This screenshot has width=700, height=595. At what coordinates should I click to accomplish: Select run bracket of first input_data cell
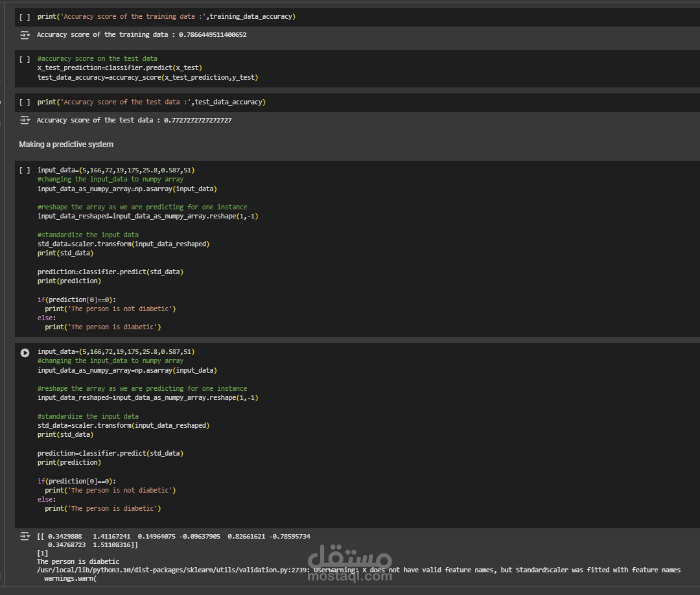[x=25, y=170]
